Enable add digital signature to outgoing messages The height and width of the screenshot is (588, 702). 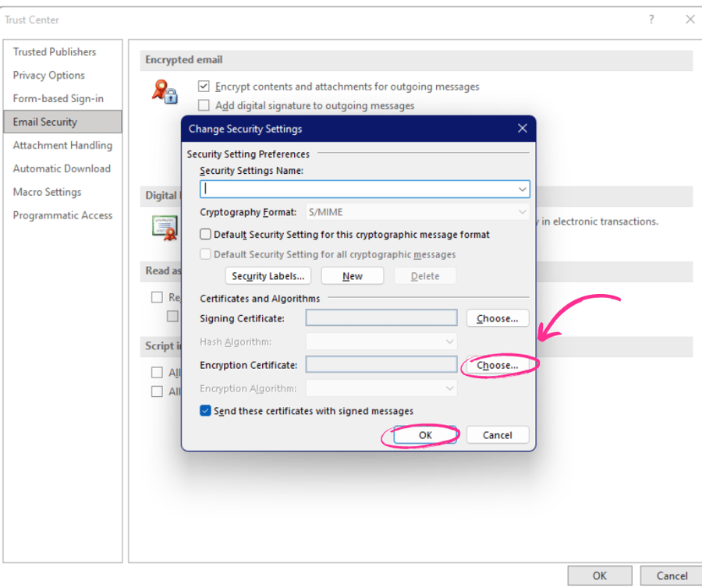204,105
